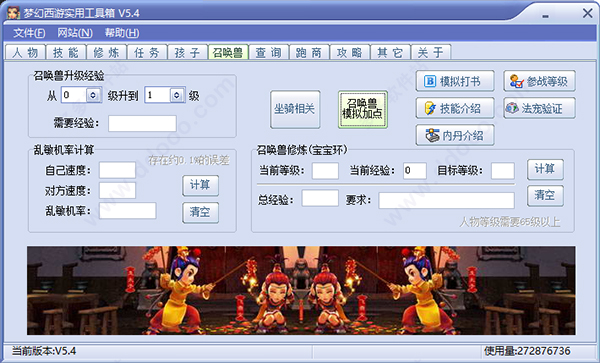Switch to the 跑商 tab
The width and height of the screenshot is (600, 363).
point(309,52)
